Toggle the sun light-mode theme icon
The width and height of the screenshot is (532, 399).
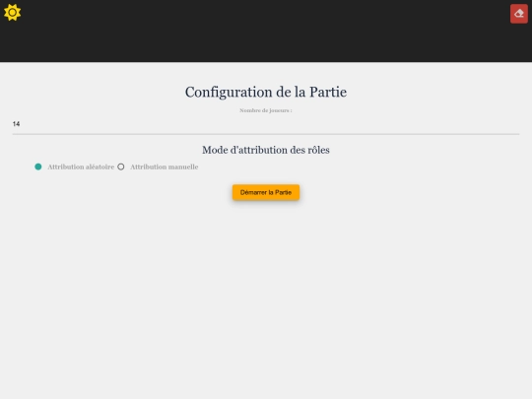[12, 13]
